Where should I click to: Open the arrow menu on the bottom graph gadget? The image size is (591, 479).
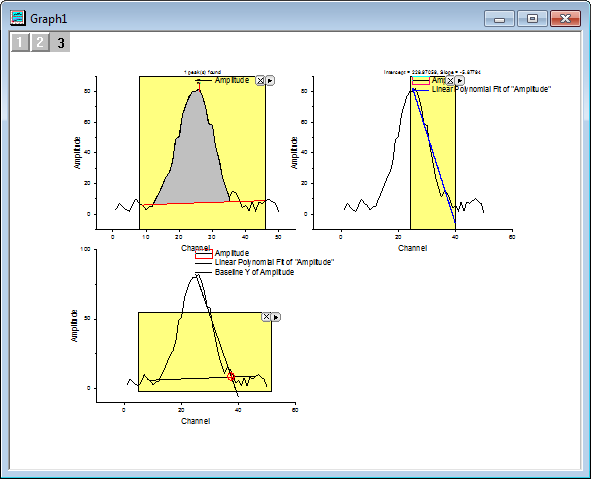pyautogui.click(x=276, y=317)
